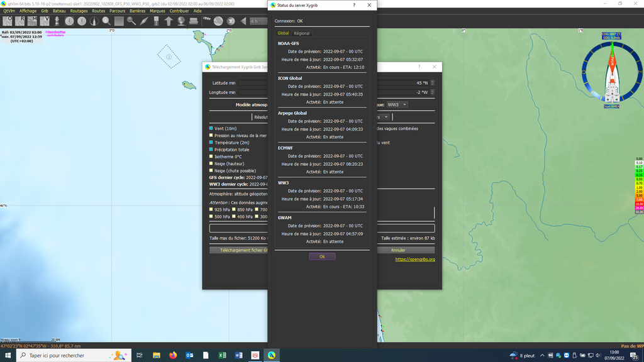Screen dimensions: 644x362
Task: Click the stacked trays toolbar icon
Action: [x=194, y=21]
